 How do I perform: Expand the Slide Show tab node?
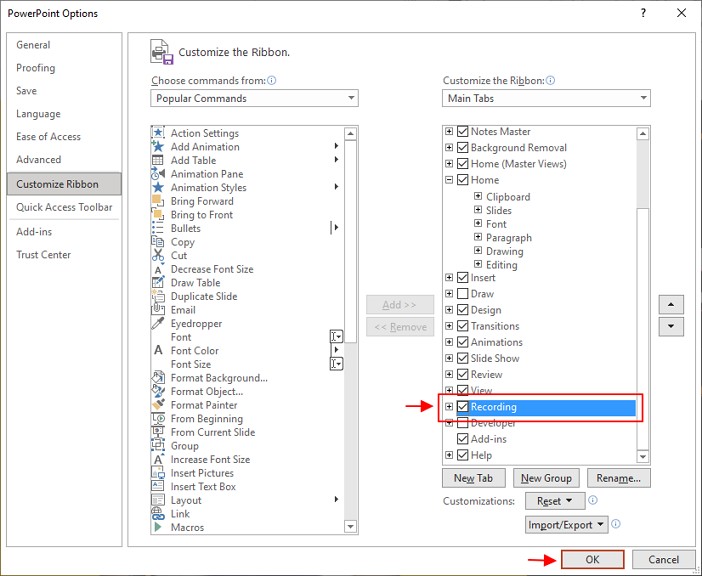coord(449,358)
